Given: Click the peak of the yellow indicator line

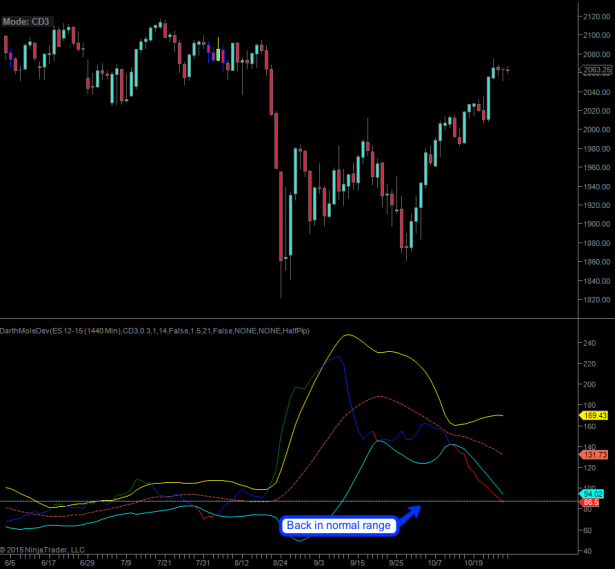Looking at the screenshot, I should click(347, 335).
